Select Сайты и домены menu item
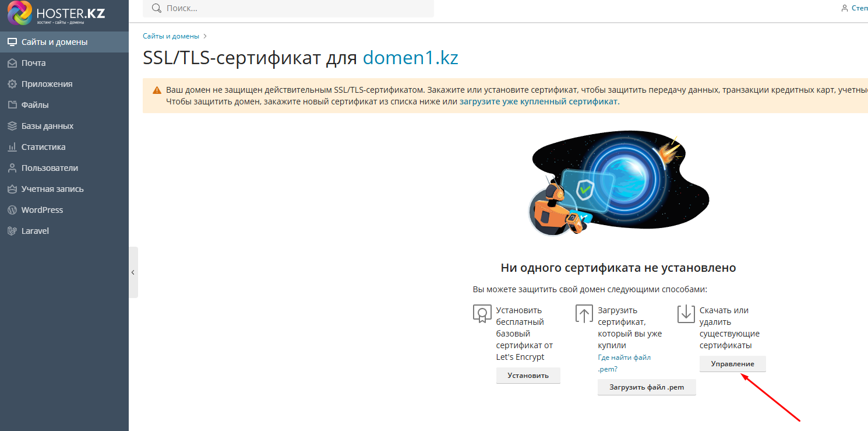 coord(54,42)
